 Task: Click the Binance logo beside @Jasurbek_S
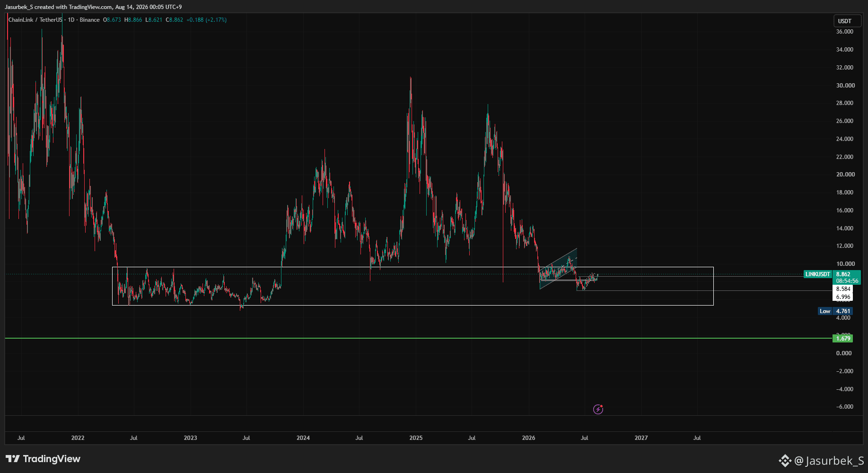pyautogui.click(x=785, y=460)
